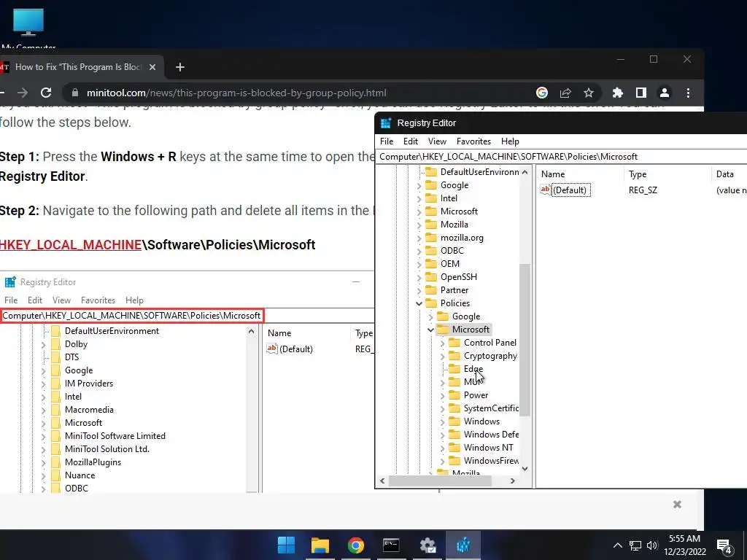Expand the OpenSSH key

click(x=419, y=277)
